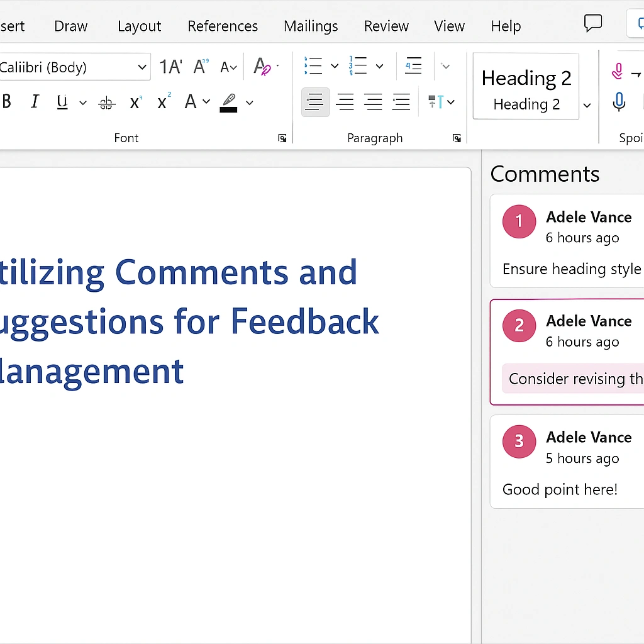Open the Mailings tab
The image size is (644, 644).
[x=311, y=26]
